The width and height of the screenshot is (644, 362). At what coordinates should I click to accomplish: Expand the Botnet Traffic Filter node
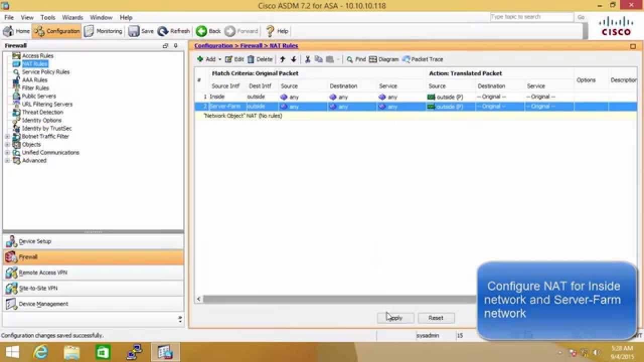(x=7, y=136)
